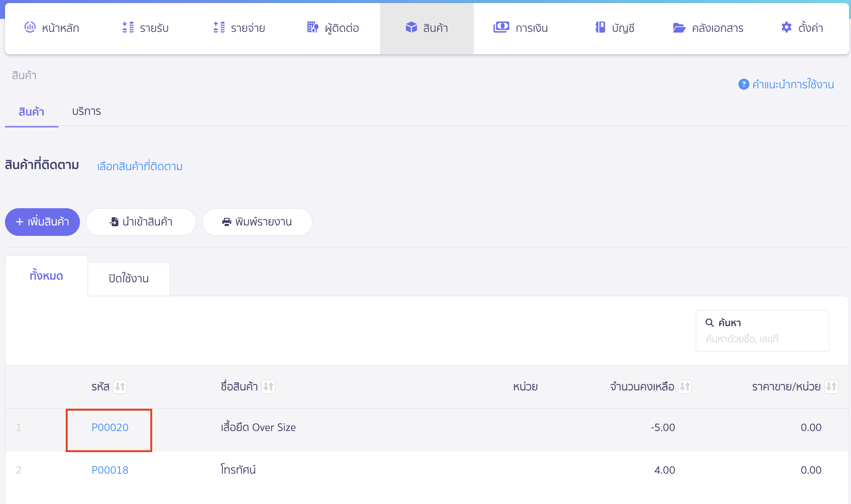851x504 pixels.
Task: Open product code P00018 link
Action: [x=110, y=470]
